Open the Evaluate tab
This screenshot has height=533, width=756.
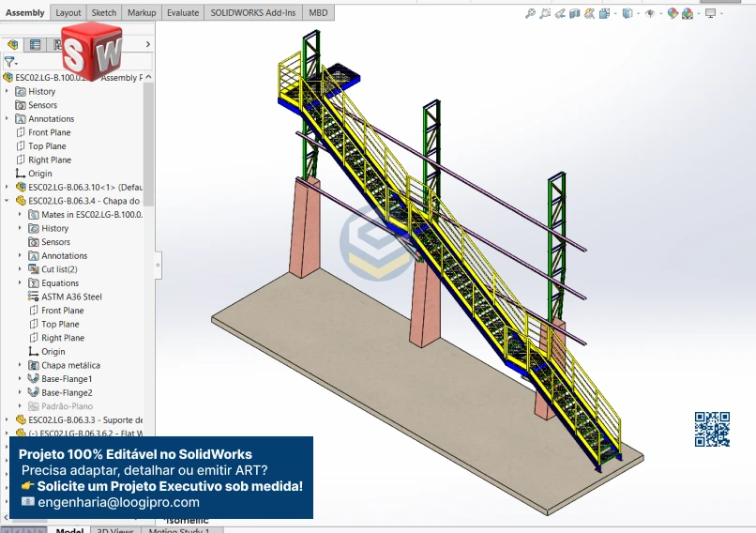(x=182, y=12)
